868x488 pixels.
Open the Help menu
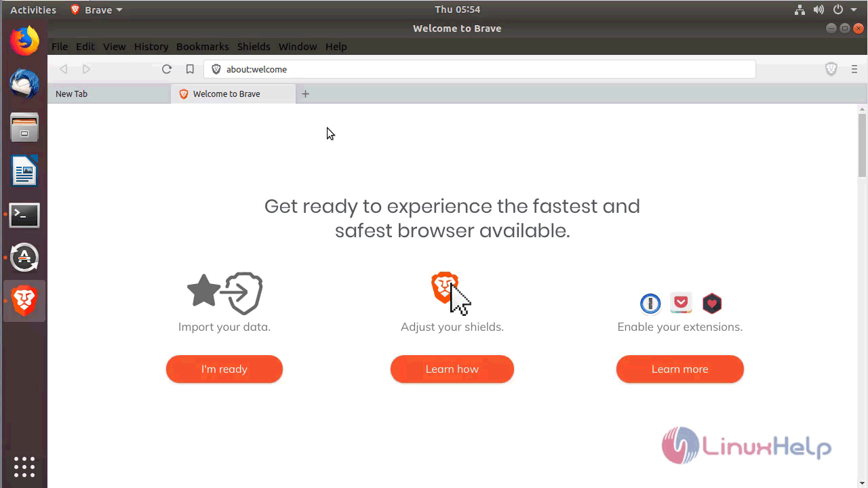pos(336,47)
